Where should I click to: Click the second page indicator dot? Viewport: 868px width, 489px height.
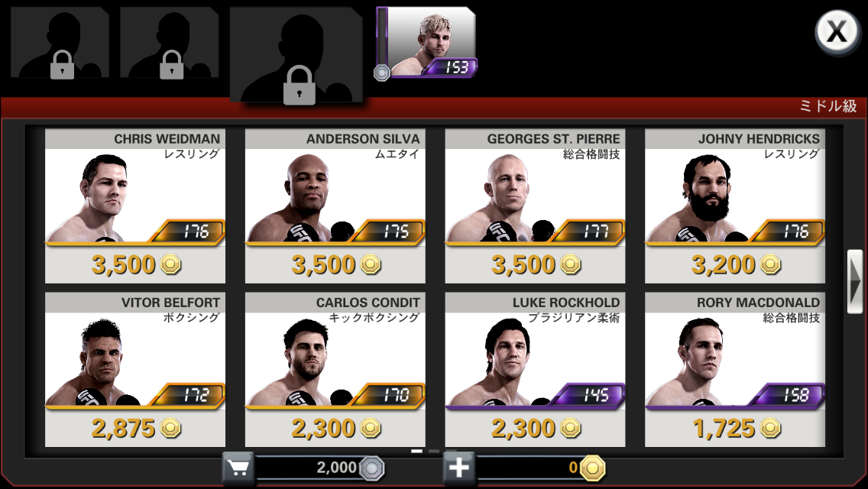[x=434, y=451]
